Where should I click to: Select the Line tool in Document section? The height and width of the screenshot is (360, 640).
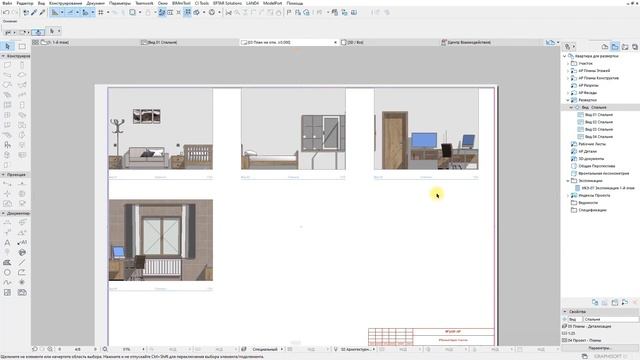pos(22,262)
